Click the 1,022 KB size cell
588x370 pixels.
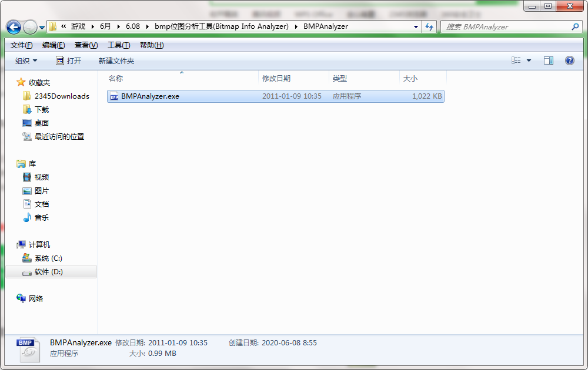(427, 96)
